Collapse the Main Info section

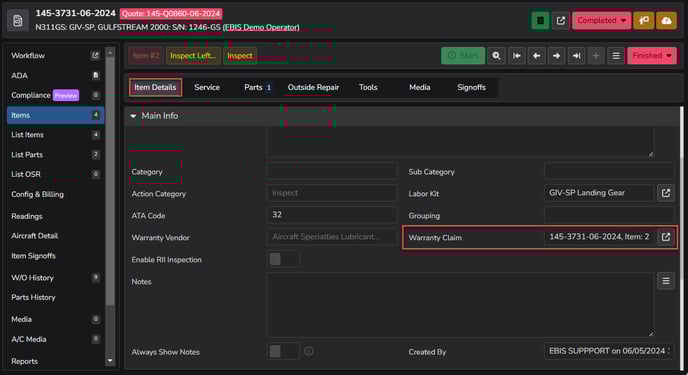point(133,116)
